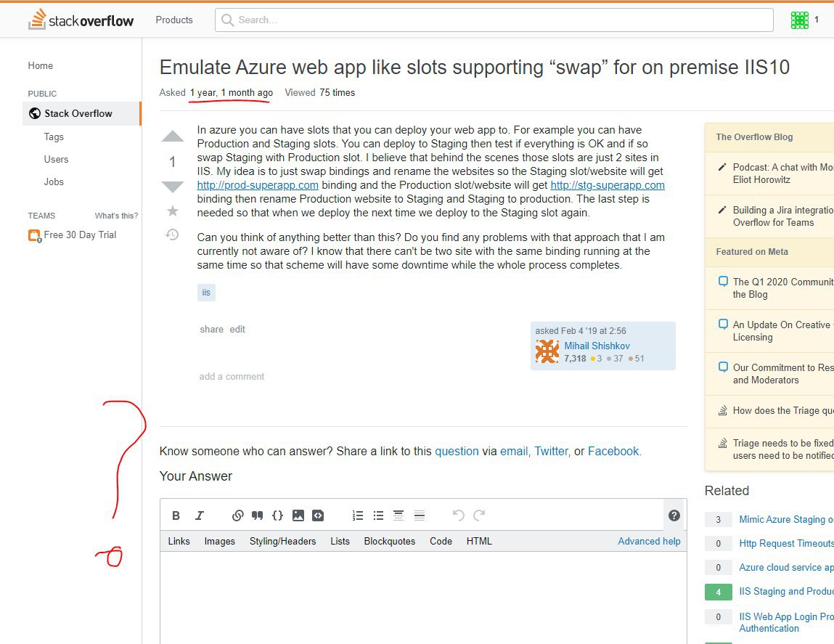Click add a comment
This screenshot has height=644, width=834.
click(232, 376)
